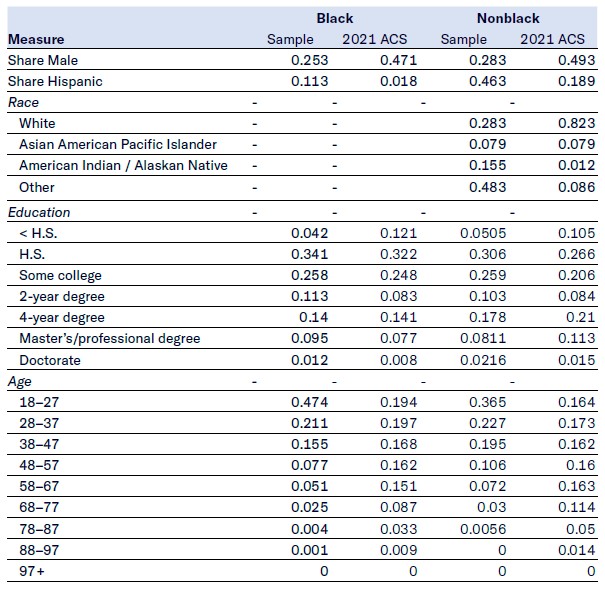Viewport: 605px width, 589px height.
Task: Click the 'Age' section heading
Action: (19, 381)
